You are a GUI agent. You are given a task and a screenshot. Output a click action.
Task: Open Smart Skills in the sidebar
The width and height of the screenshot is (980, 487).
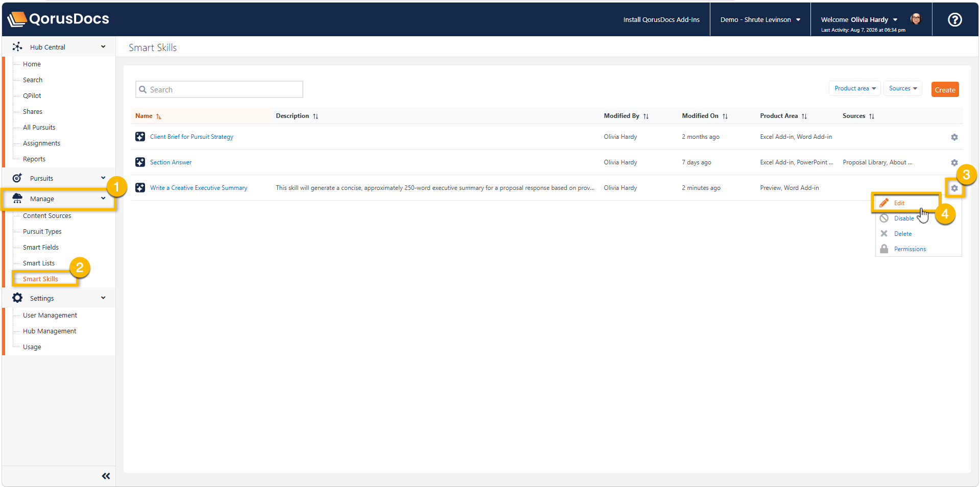pyautogui.click(x=40, y=279)
